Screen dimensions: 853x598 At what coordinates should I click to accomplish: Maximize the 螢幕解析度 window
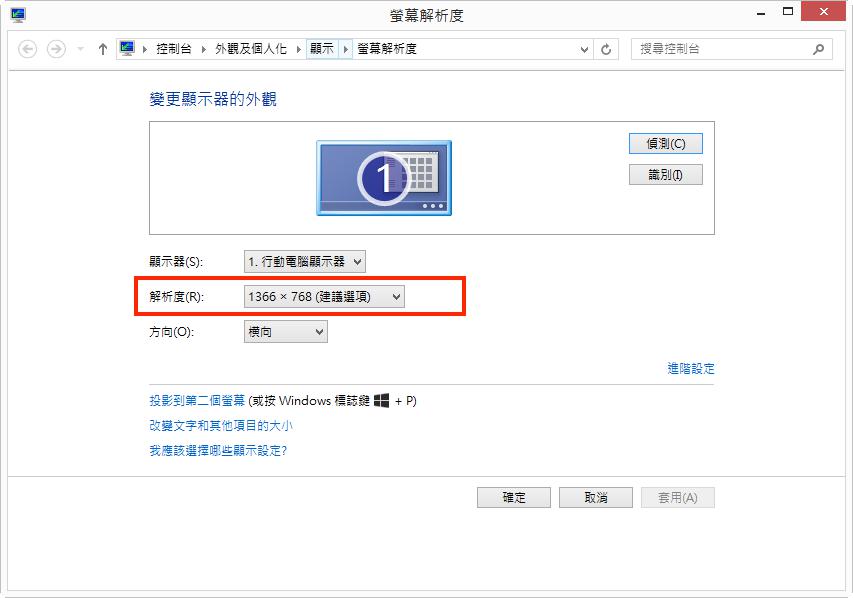click(788, 11)
